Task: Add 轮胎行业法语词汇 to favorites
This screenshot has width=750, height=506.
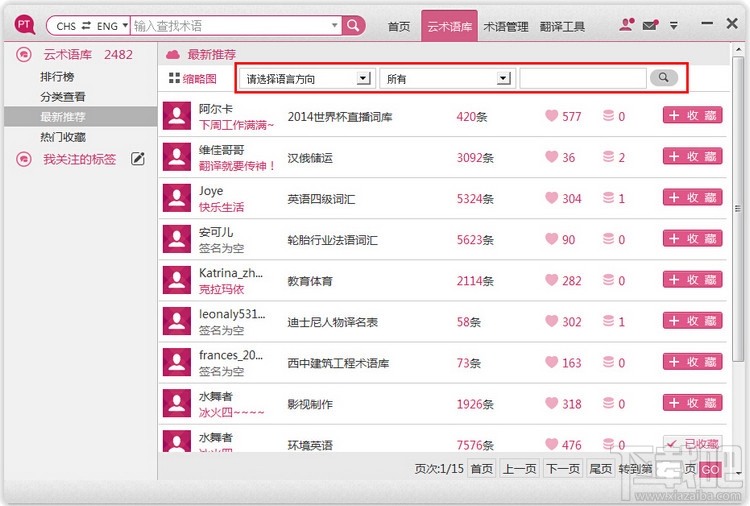Action: point(692,239)
